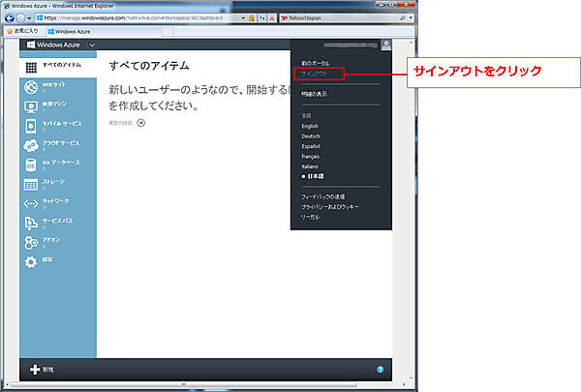
Task: Open the 設定 gear icon
Action: [31, 262]
